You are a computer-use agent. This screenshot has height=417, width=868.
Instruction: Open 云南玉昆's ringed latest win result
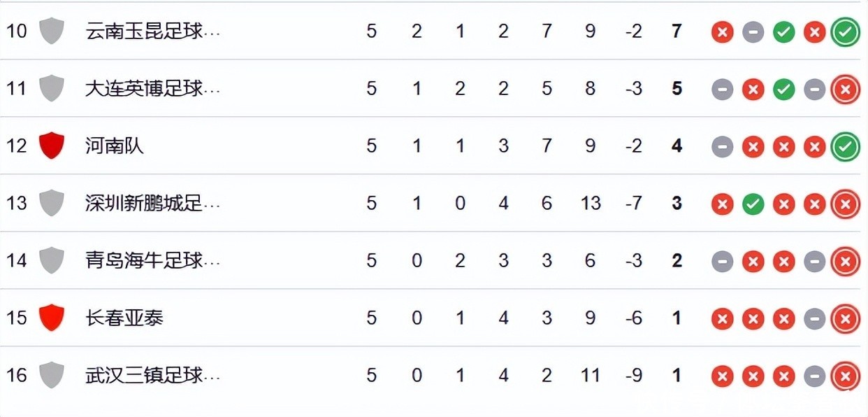845,32
